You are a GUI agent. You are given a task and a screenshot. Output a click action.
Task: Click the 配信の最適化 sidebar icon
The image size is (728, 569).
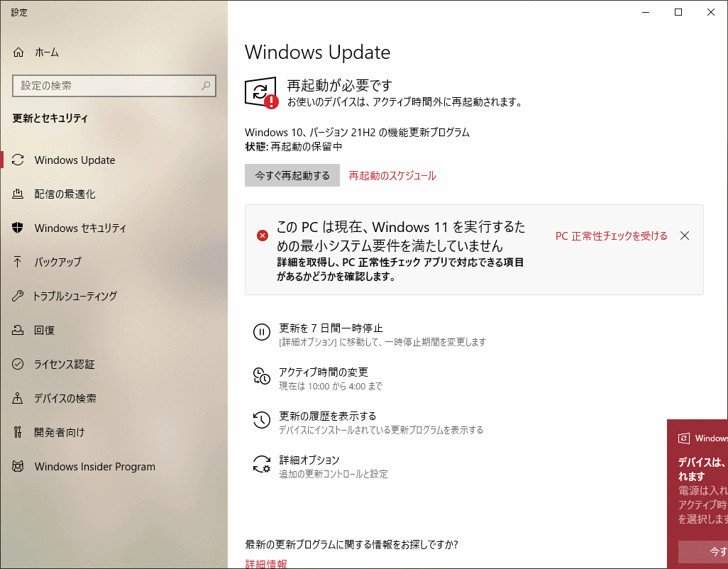point(18,194)
